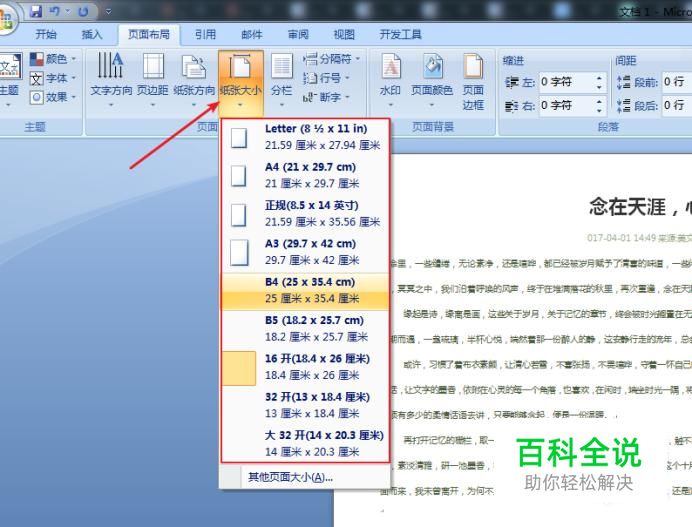Open the 分隔符 breaks dropdown
This screenshot has width=692, height=527.
tap(332, 59)
